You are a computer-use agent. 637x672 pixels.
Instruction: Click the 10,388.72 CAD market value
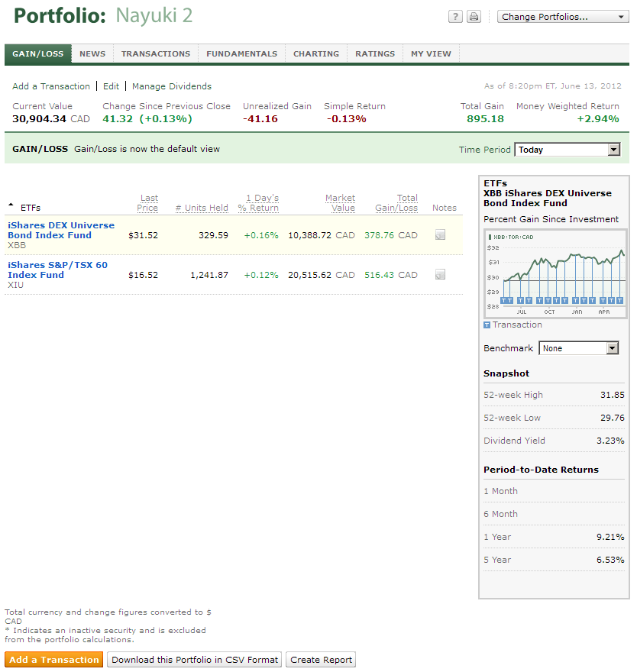[x=322, y=235]
